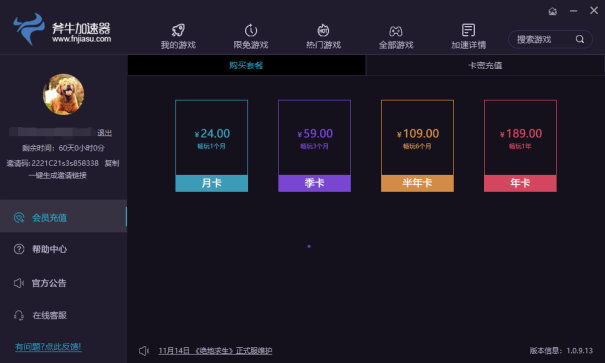Select the 年卡 ¥189.00 plan
The height and width of the screenshot is (363, 605).
[520, 146]
